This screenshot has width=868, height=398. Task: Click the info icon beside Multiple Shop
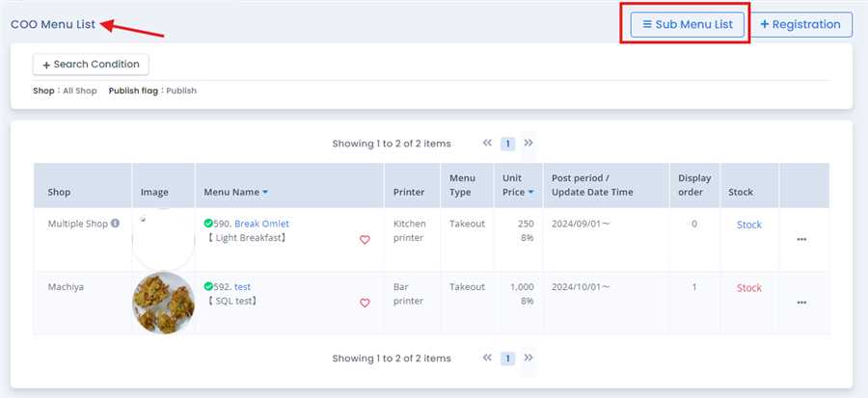pyautogui.click(x=116, y=224)
